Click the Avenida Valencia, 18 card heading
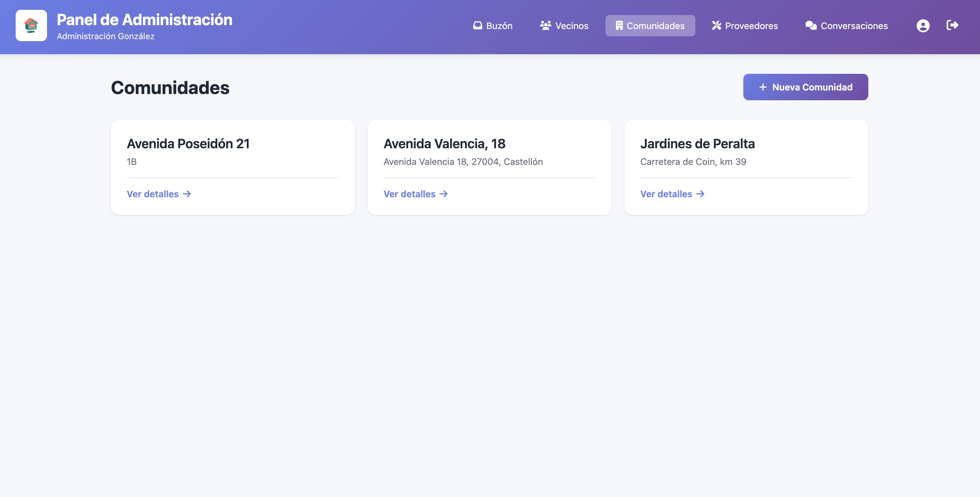 pos(444,144)
